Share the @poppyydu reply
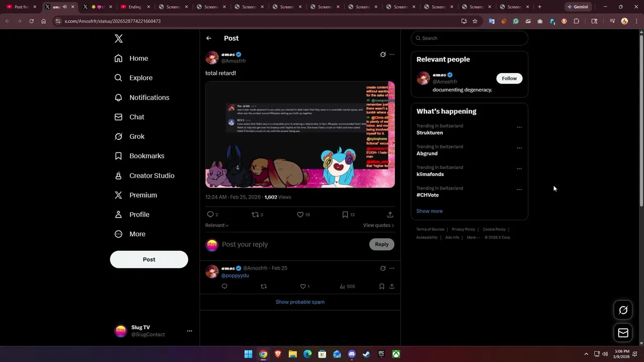The image size is (644, 362). 392,286
